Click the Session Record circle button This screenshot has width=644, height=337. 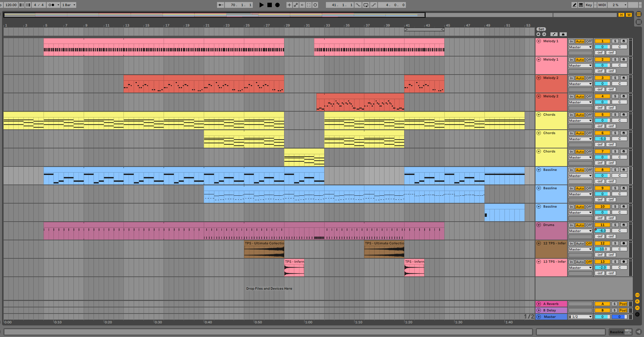click(x=315, y=5)
